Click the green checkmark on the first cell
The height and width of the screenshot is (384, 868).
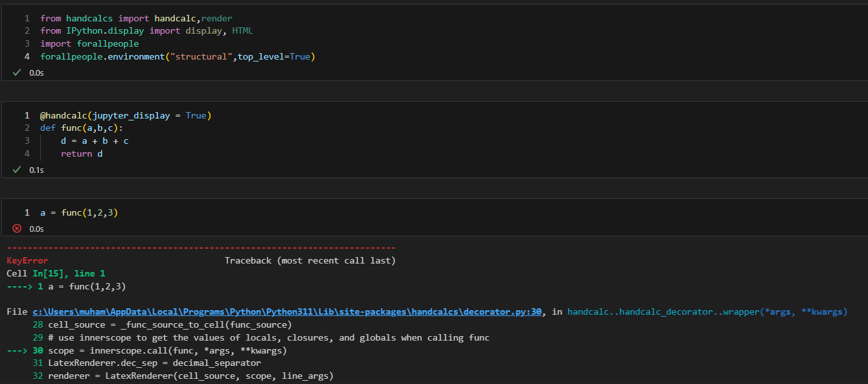[17, 73]
